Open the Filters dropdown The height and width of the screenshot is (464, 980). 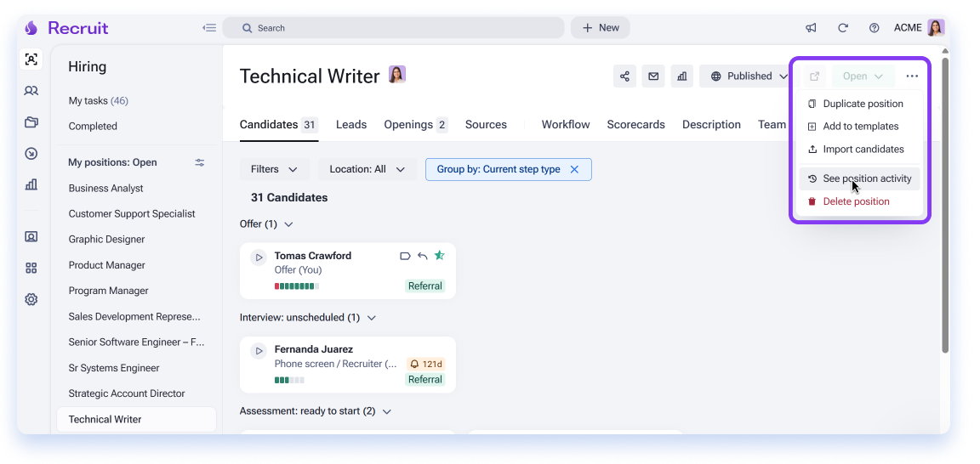pyautogui.click(x=275, y=169)
